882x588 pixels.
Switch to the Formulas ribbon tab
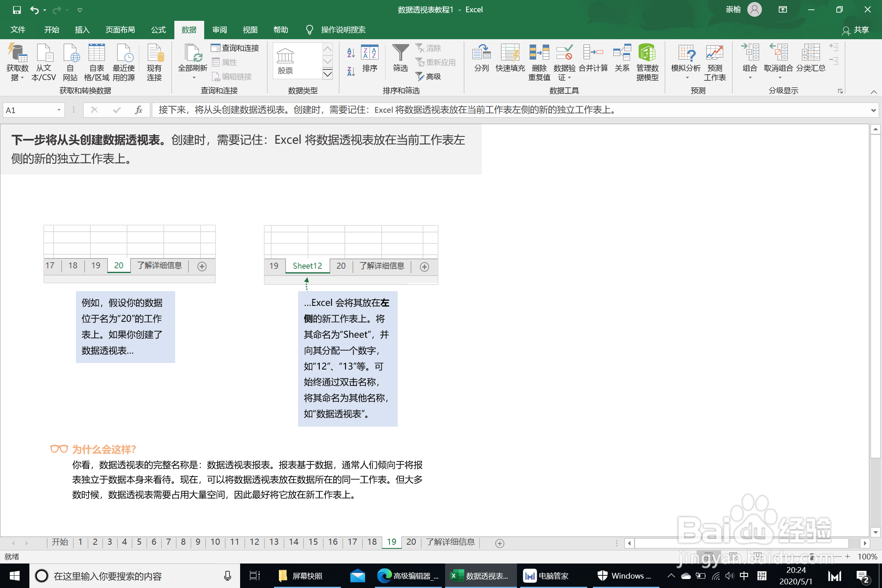pos(158,29)
